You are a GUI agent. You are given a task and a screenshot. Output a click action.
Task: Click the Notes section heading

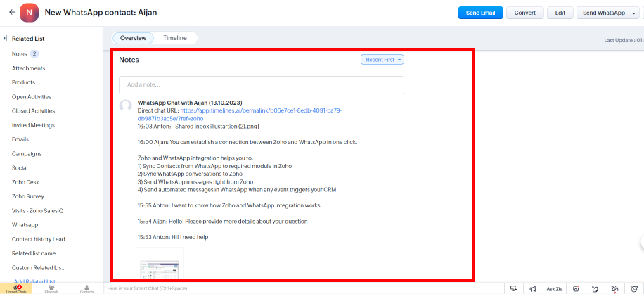point(129,60)
